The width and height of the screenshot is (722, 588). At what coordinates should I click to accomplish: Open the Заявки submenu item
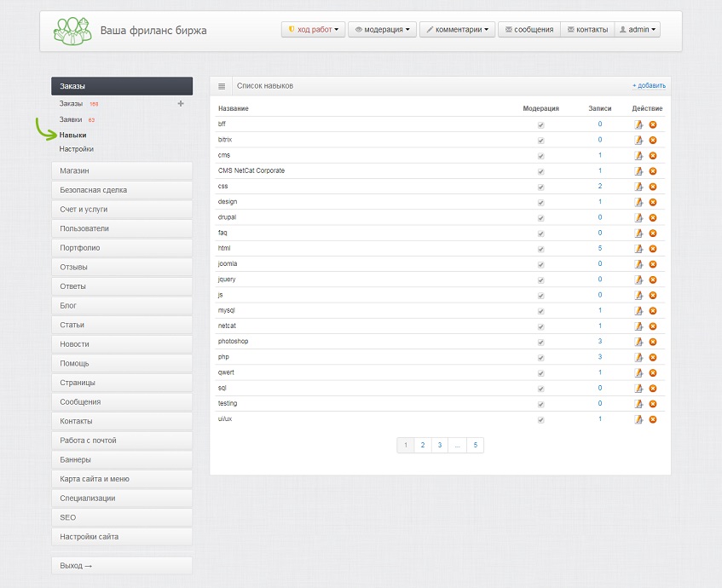[x=71, y=119]
